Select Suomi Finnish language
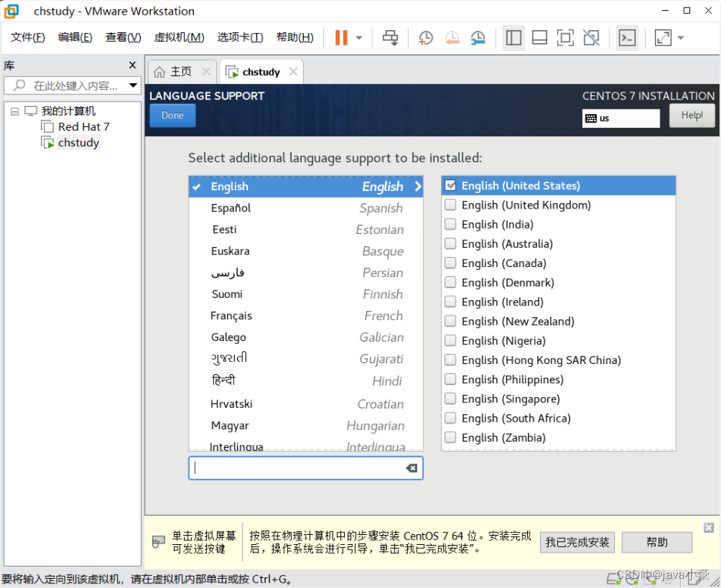Image resolution: width=721 pixels, height=588 pixels. click(305, 295)
